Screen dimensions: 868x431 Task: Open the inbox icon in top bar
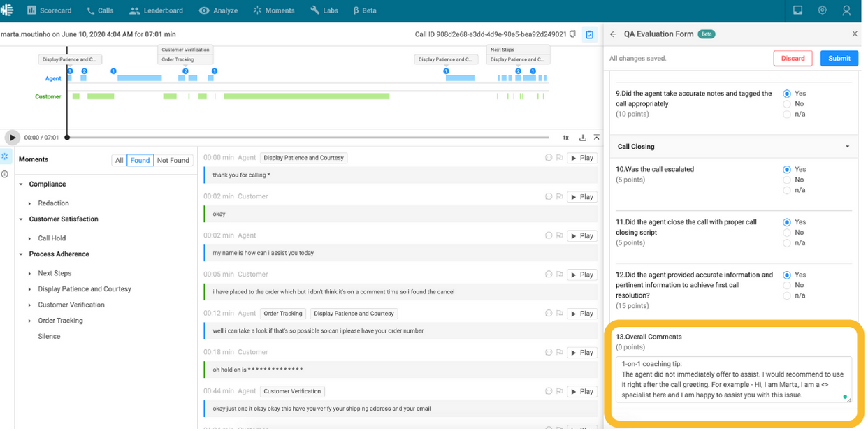coord(797,10)
